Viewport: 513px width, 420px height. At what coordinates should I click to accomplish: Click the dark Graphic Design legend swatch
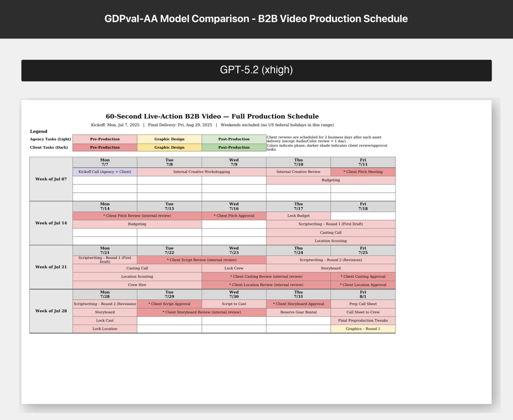pyautogui.click(x=169, y=147)
